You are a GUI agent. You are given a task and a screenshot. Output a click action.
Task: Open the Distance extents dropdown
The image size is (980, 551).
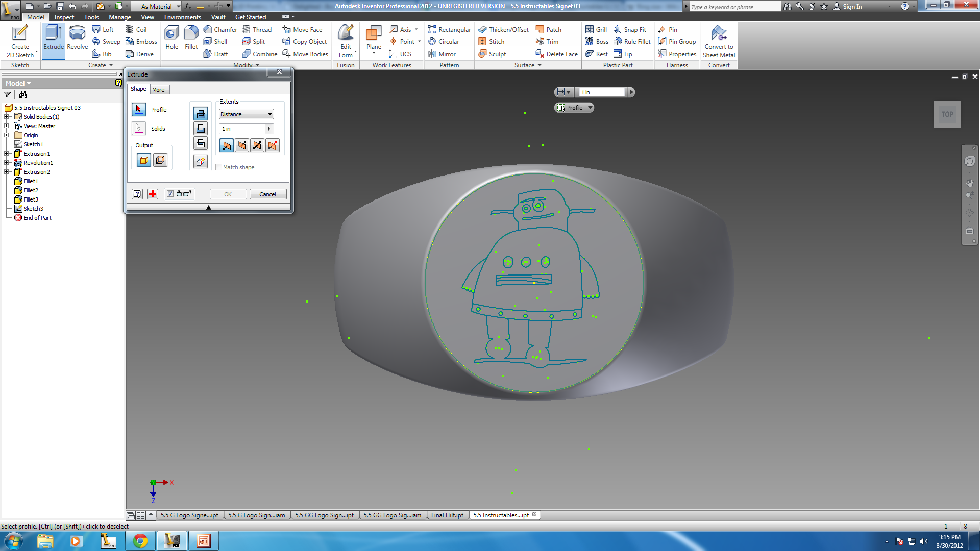click(x=247, y=114)
